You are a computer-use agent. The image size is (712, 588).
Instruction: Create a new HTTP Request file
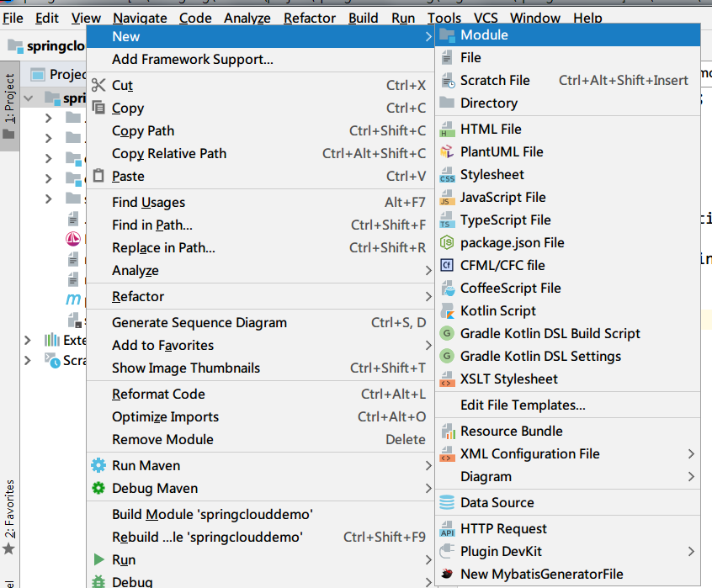point(498,528)
